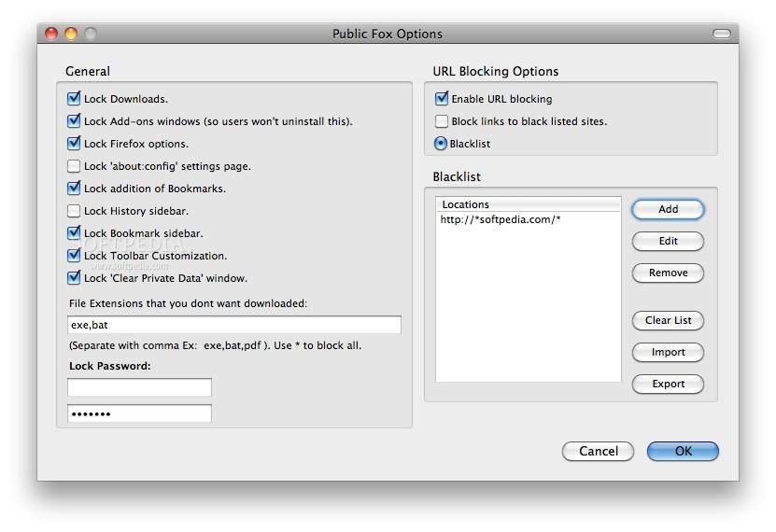
Task: Disable the Lock Firefox options checkbox
Action: click(74, 144)
